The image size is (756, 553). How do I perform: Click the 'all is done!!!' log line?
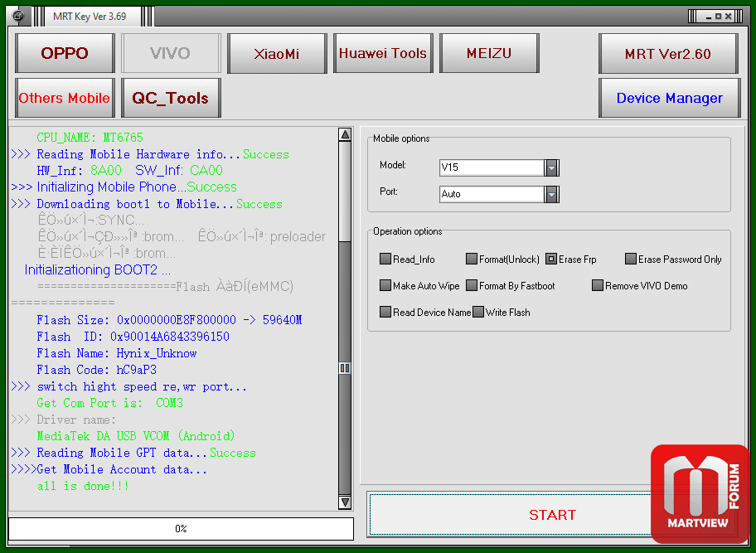(x=83, y=486)
